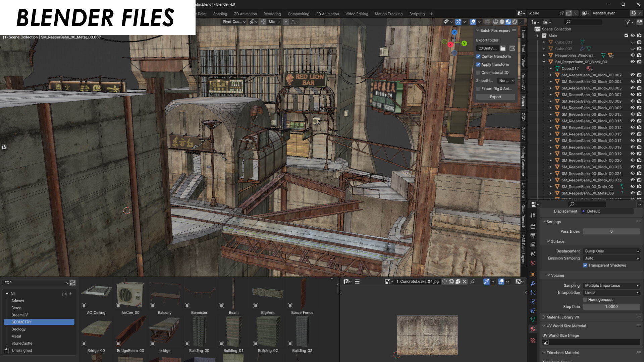Set Step Rate value in Volume settings

[611, 306]
